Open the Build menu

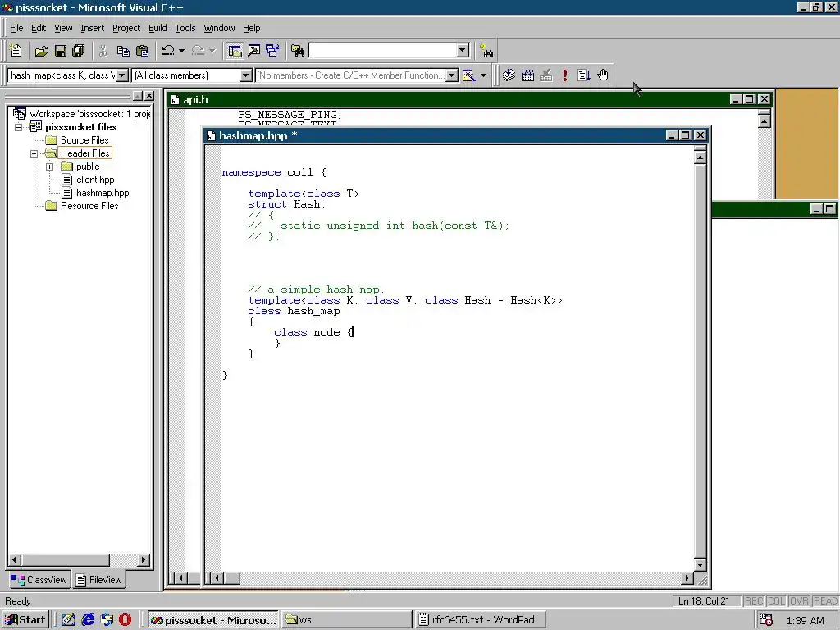click(x=157, y=28)
